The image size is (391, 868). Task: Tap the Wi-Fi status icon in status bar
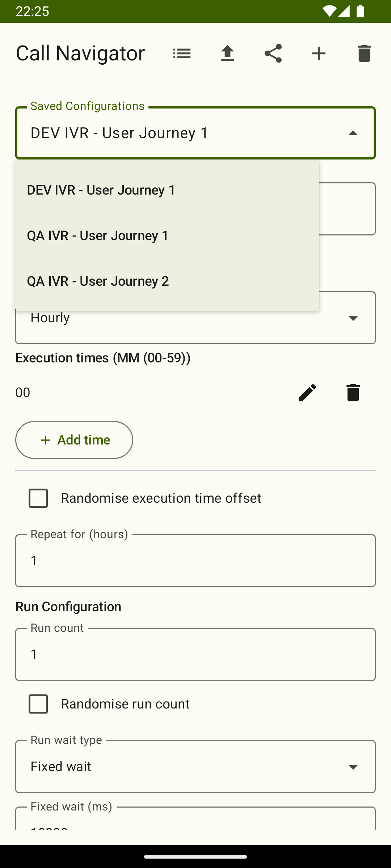(x=330, y=12)
